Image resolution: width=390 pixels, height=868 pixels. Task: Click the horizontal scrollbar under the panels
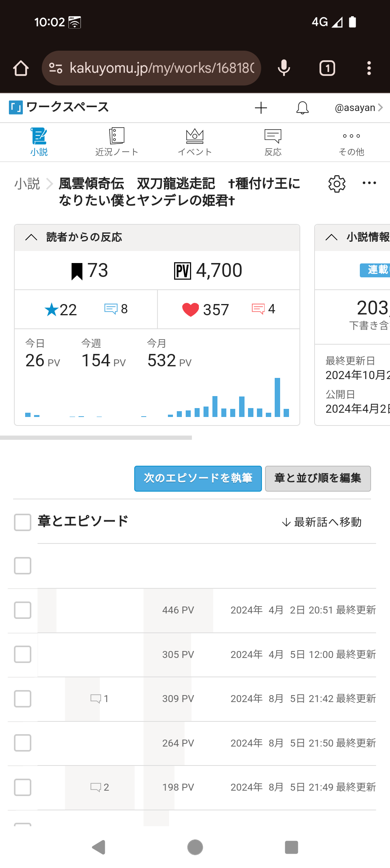96,437
